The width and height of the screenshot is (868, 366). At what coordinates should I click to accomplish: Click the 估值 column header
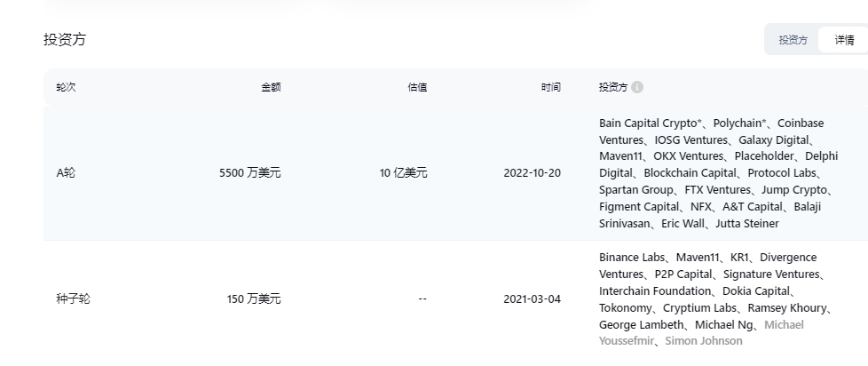[x=417, y=87]
